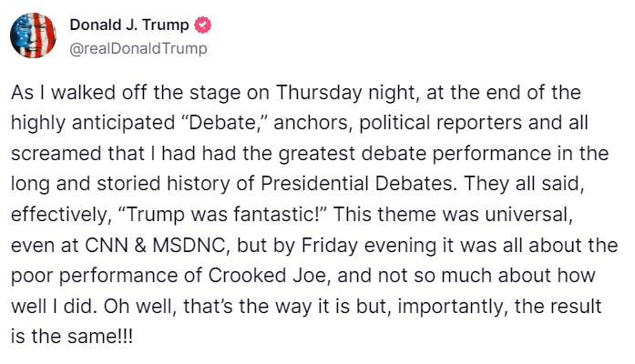Click the closing words "is the same!!!"
The image size is (635, 364).
72,337
